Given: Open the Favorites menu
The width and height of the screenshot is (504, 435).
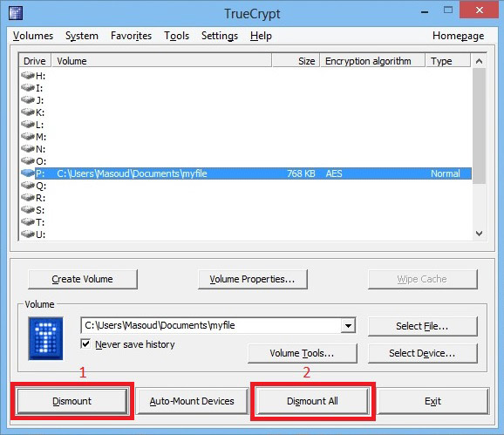Looking at the screenshot, I should [131, 36].
